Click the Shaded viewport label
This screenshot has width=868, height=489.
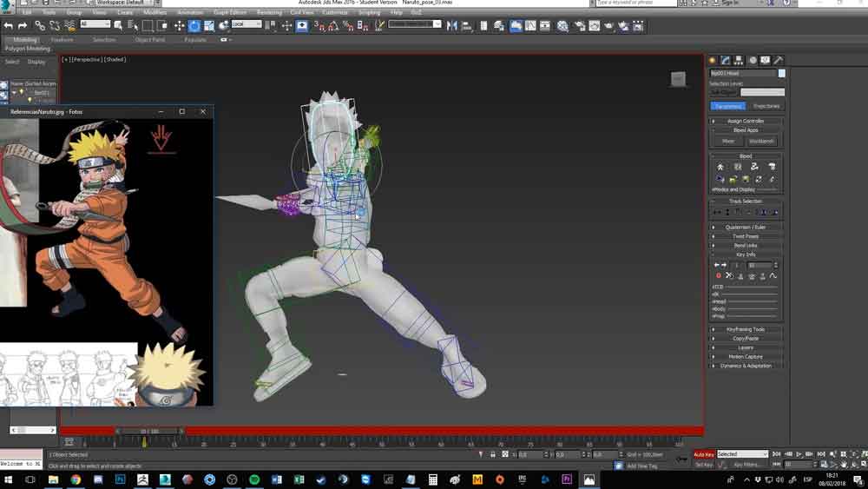pyautogui.click(x=115, y=59)
